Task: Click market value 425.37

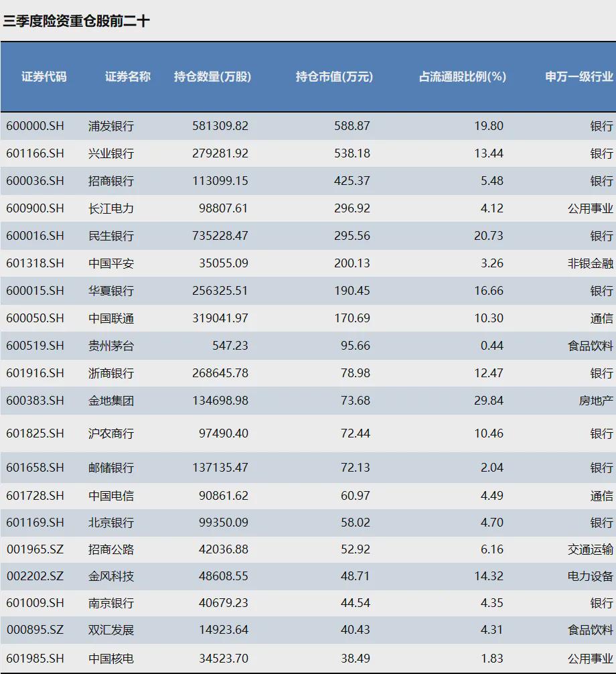Action: (x=352, y=181)
